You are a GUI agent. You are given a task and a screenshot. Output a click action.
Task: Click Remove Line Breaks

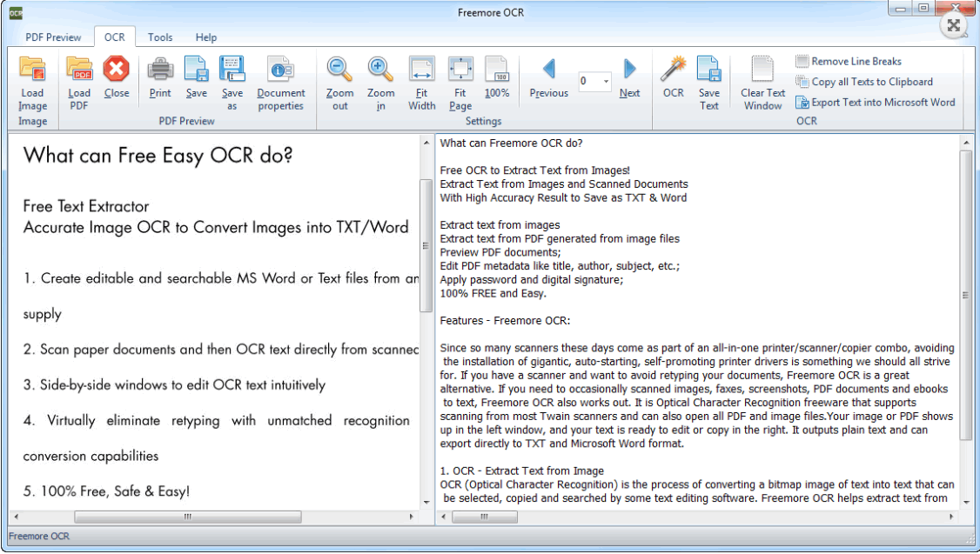(x=849, y=61)
